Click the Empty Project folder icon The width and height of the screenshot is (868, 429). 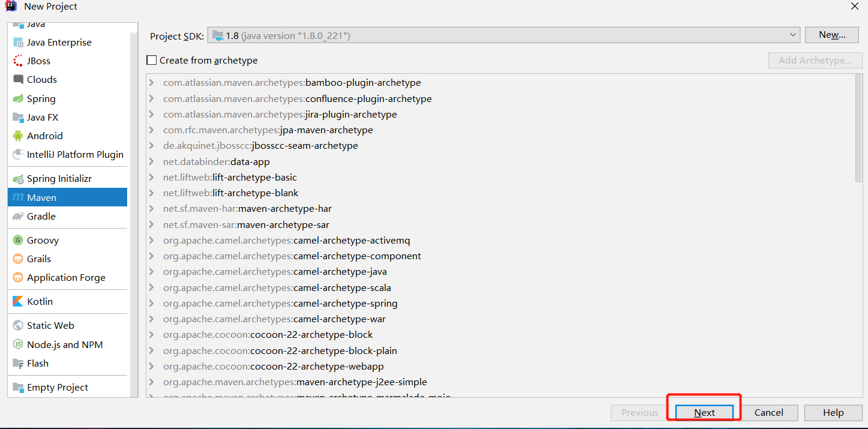click(18, 388)
